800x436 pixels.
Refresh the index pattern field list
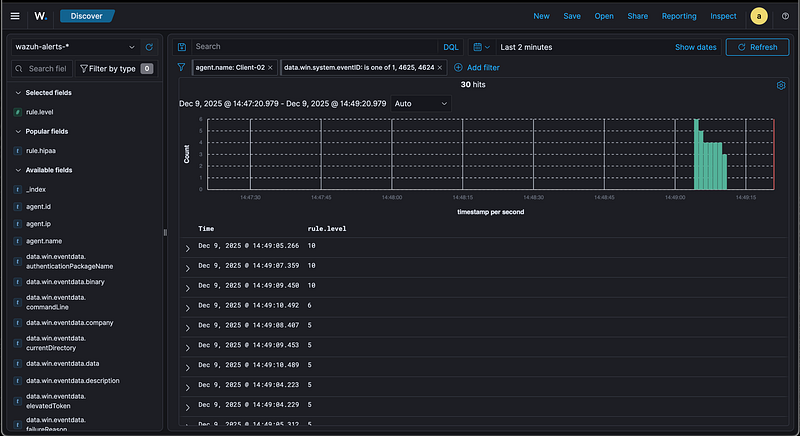tap(149, 47)
